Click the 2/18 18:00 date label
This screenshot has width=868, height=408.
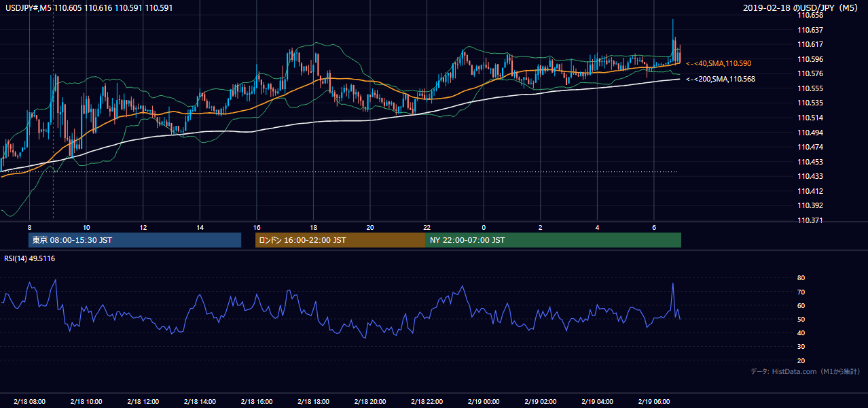[313, 402]
